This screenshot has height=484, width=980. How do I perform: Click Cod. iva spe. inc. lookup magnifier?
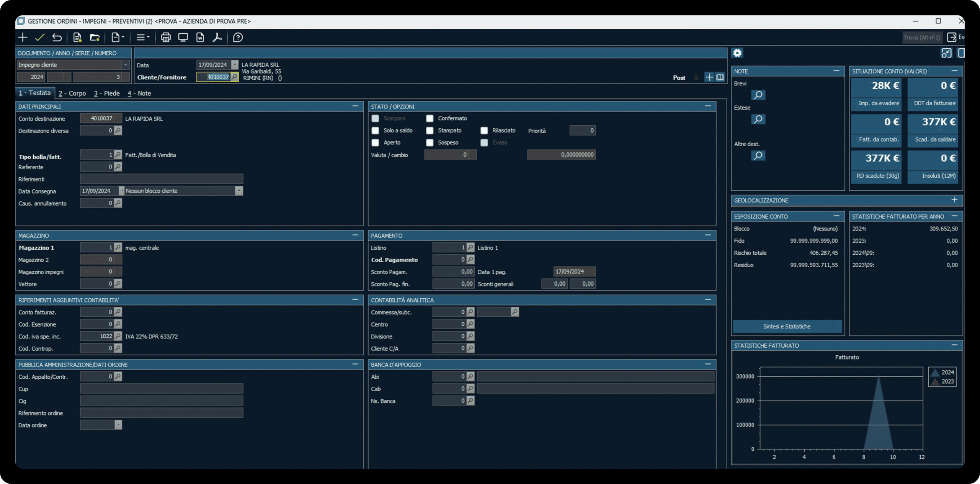click(118, 336)
